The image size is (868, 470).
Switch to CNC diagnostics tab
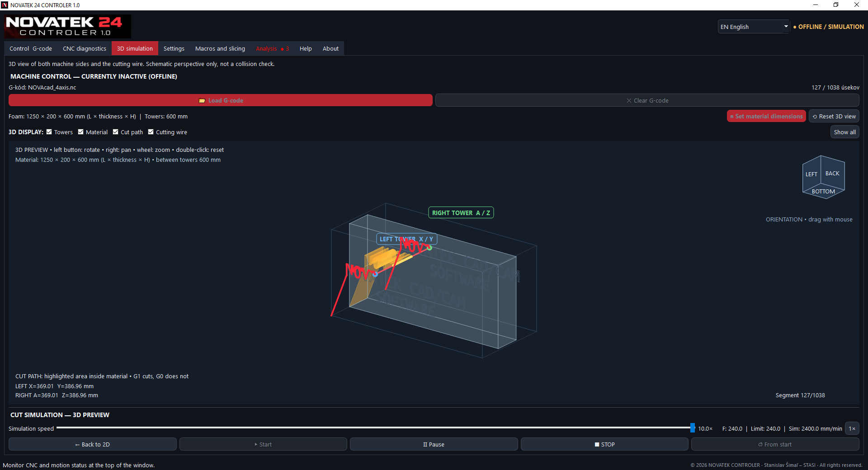[x=85, y=48]
